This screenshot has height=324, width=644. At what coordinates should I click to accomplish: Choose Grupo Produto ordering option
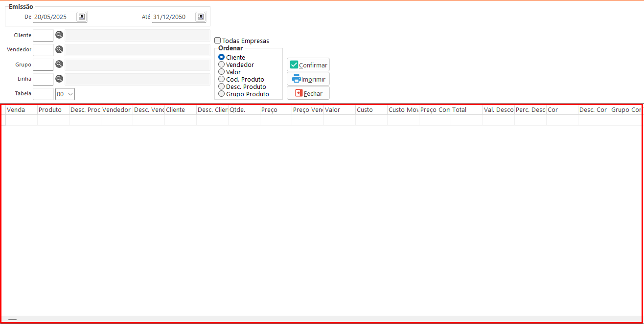point(222,94)
